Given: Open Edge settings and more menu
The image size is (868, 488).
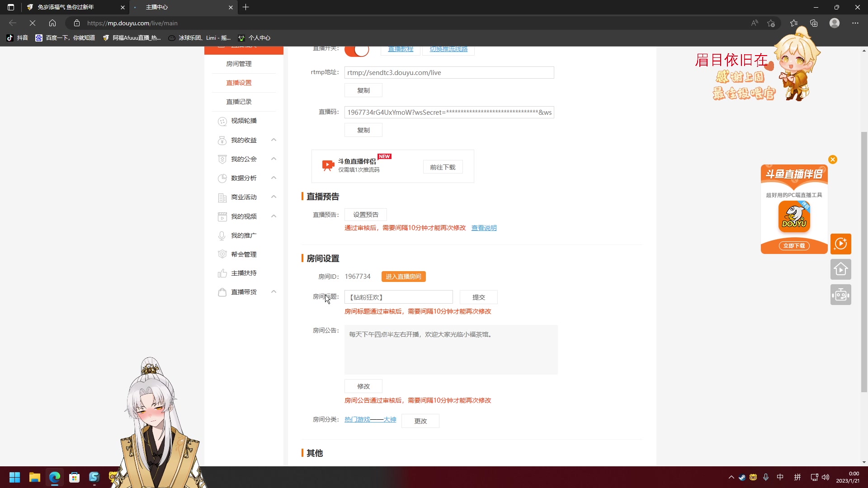Looking at the screenshot, I should tap(855, 23).
